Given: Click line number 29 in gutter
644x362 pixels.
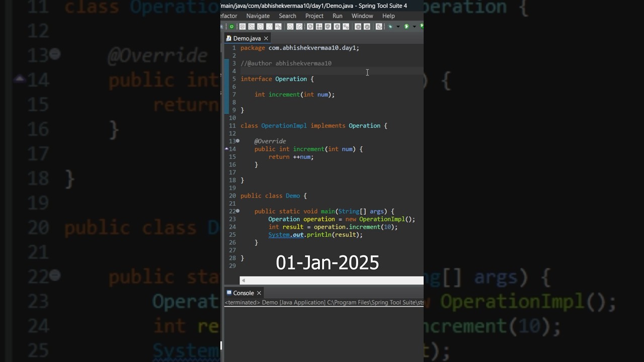Looking at the screenshot, I should (232, 266).
